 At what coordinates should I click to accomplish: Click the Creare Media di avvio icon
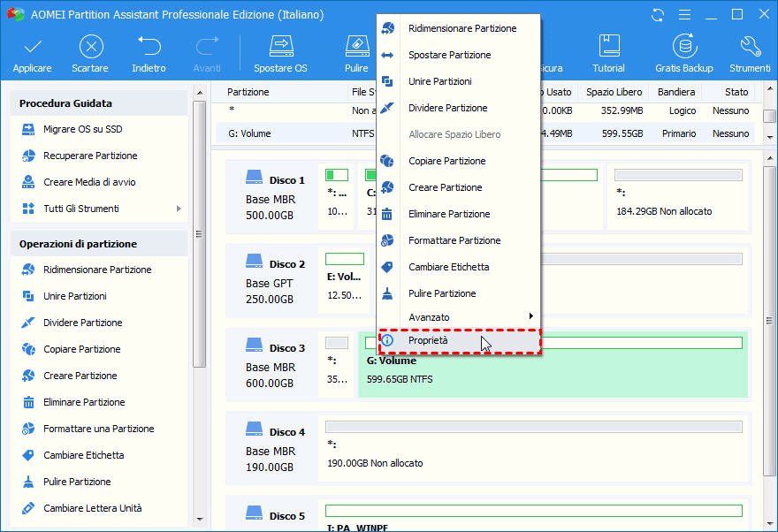point(28,182)
